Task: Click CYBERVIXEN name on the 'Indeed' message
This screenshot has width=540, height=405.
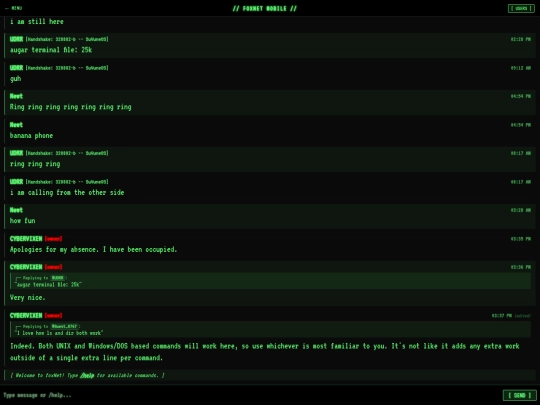Action: 26,315
